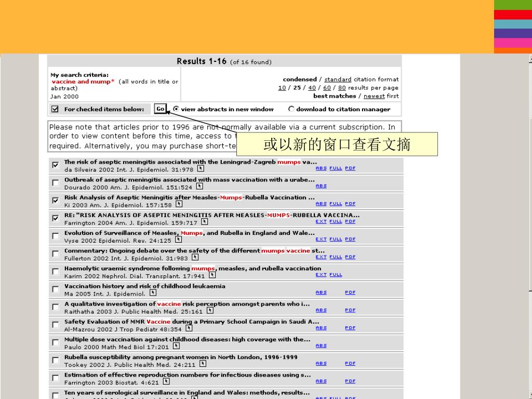Open popup icon next to Al-Mazrou 2002 citation
The image size is (532, 399).
click(189, 328)
